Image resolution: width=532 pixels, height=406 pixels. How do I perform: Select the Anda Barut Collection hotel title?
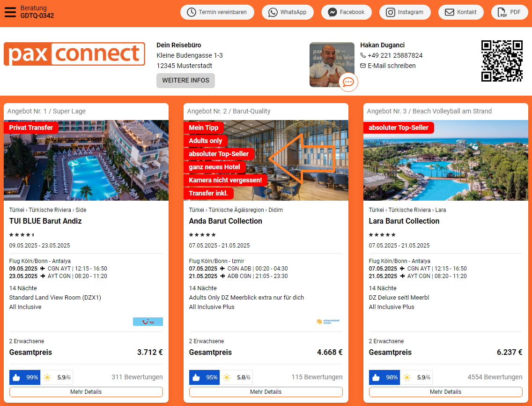226,221
